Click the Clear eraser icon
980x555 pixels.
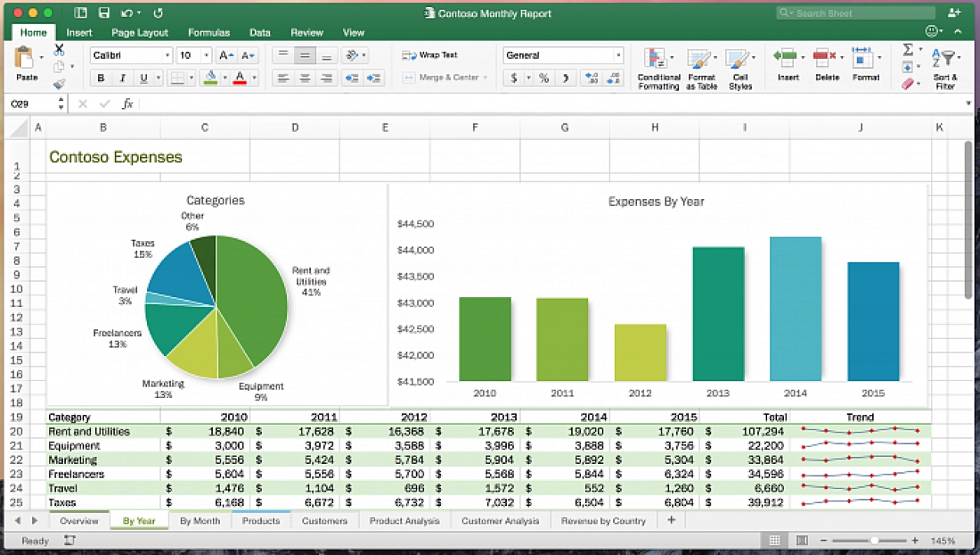click(907, 83)
